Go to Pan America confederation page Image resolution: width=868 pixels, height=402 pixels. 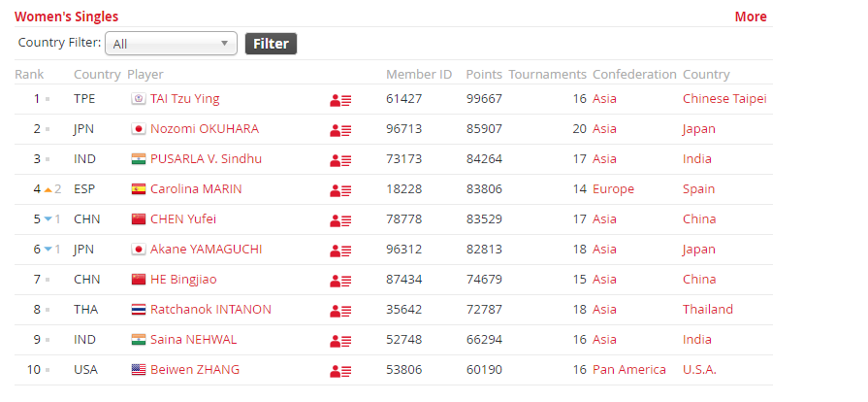click(x=628, y=369)
